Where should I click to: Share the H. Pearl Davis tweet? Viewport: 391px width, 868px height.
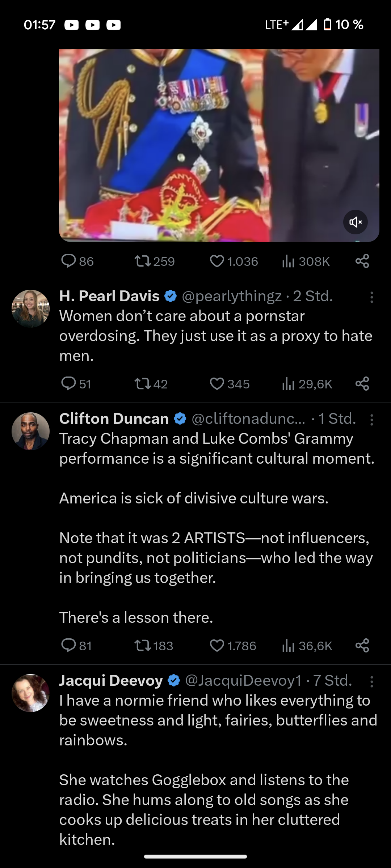click(x=362, y=384)
